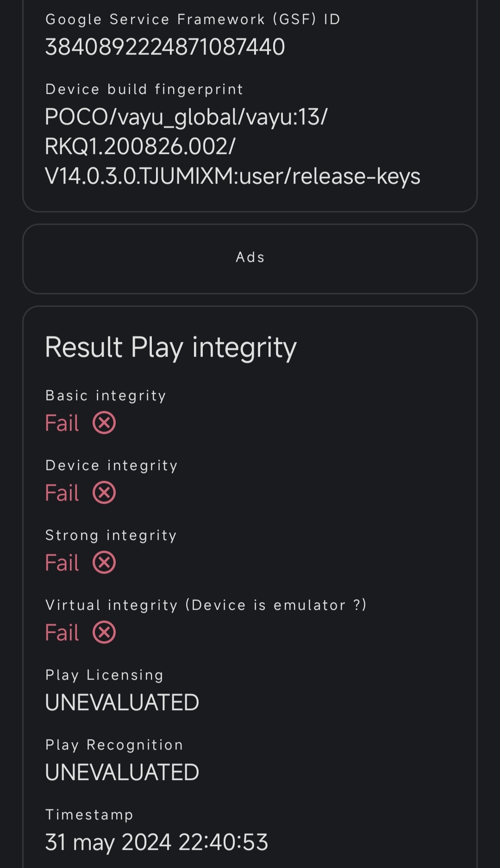Select the Strong integrity Fail text
This screenshot has width=500, height=868.
point(62,563)
